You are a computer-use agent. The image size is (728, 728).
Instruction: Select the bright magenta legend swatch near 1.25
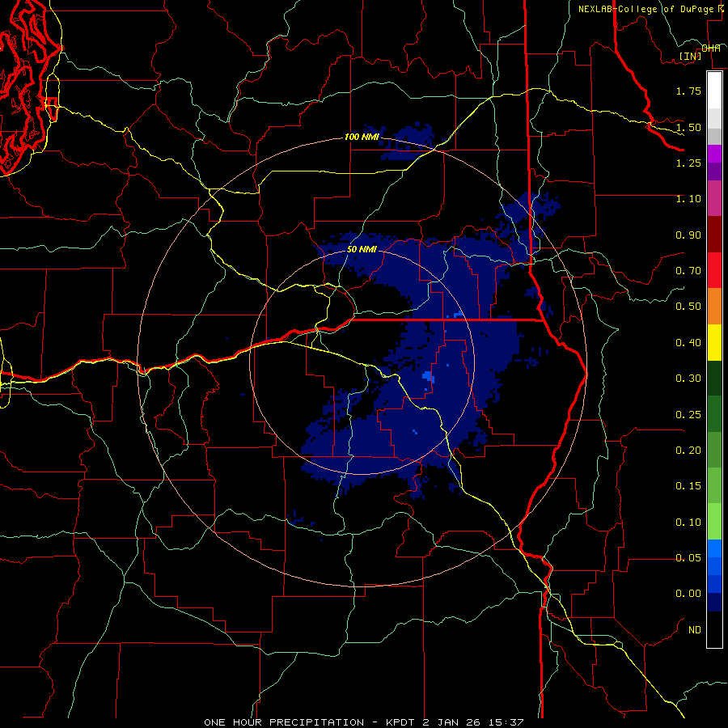(x=714, y=154)
